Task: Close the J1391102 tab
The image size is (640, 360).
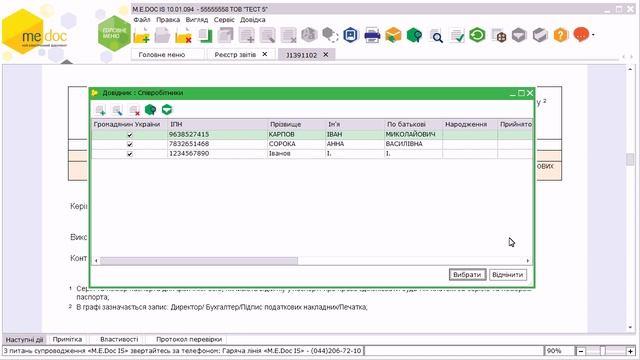Action: click(x=326, y=54)
